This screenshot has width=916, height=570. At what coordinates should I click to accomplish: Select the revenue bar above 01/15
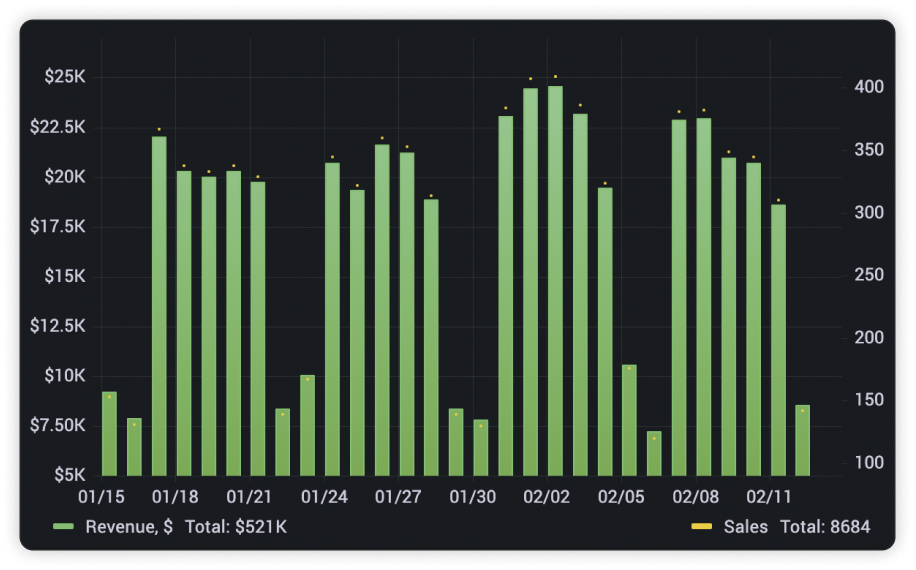pos(109,434)
